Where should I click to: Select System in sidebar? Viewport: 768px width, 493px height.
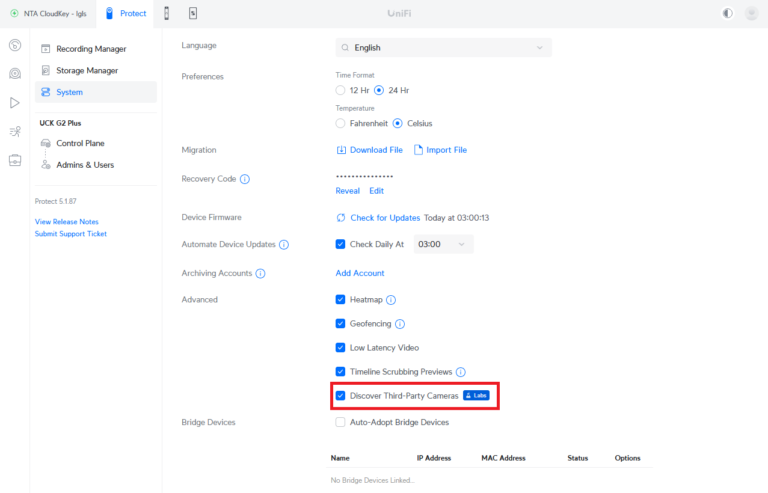click(x=96, y=92)
